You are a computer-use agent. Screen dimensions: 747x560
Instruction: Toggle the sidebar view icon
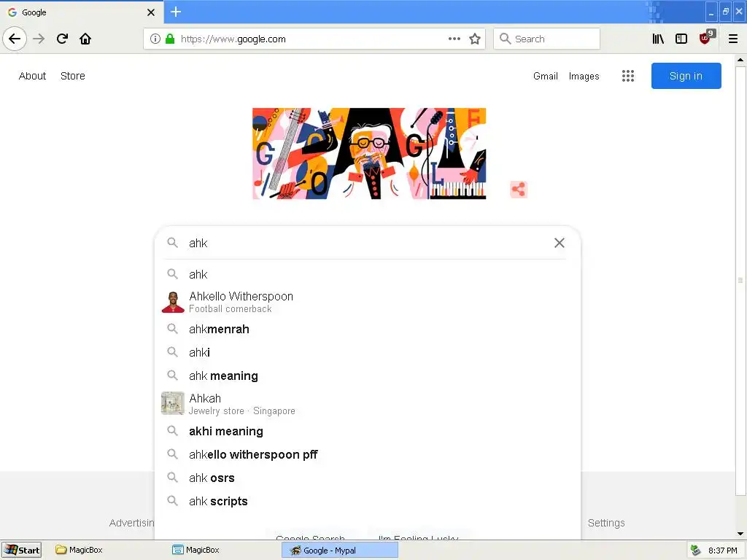[x=681, y=39]
